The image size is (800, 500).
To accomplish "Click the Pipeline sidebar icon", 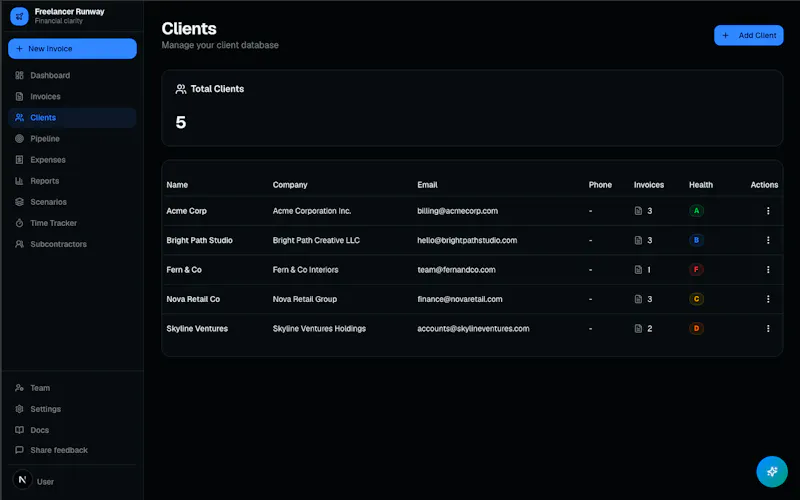I will [x=19, y=139].
